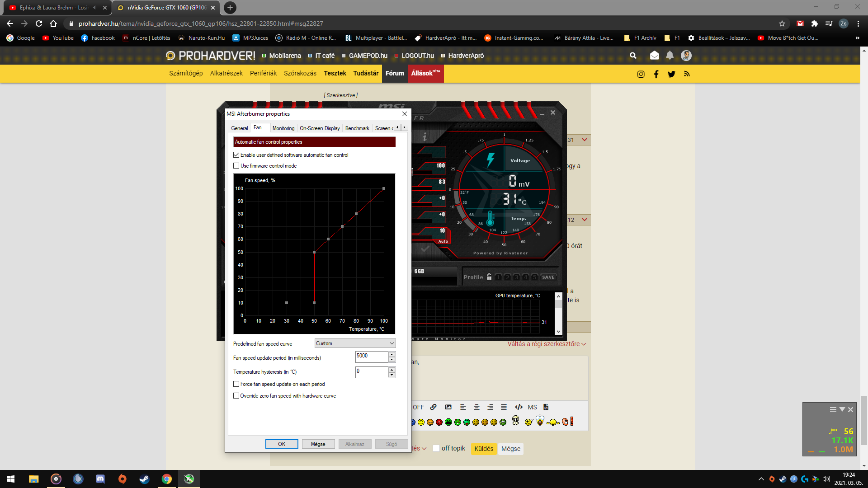Screen dimensions: 868x488
Task: Bookmark the page with the star icon
Action: (x=782, y=23)
